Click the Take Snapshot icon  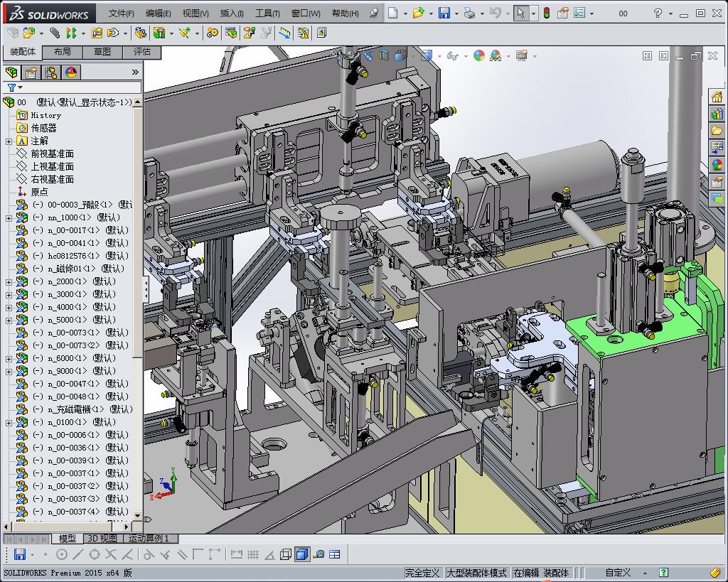coord(321,33)
